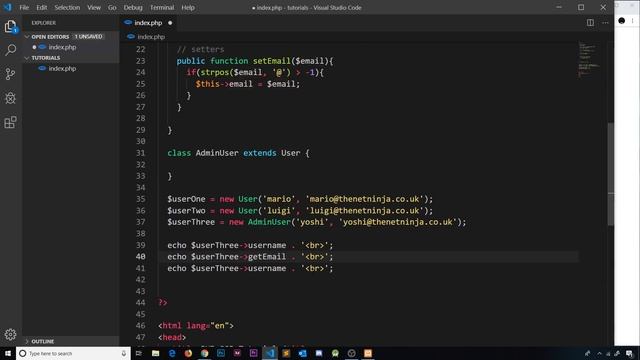Open the File menu

(x=24, y=7)
